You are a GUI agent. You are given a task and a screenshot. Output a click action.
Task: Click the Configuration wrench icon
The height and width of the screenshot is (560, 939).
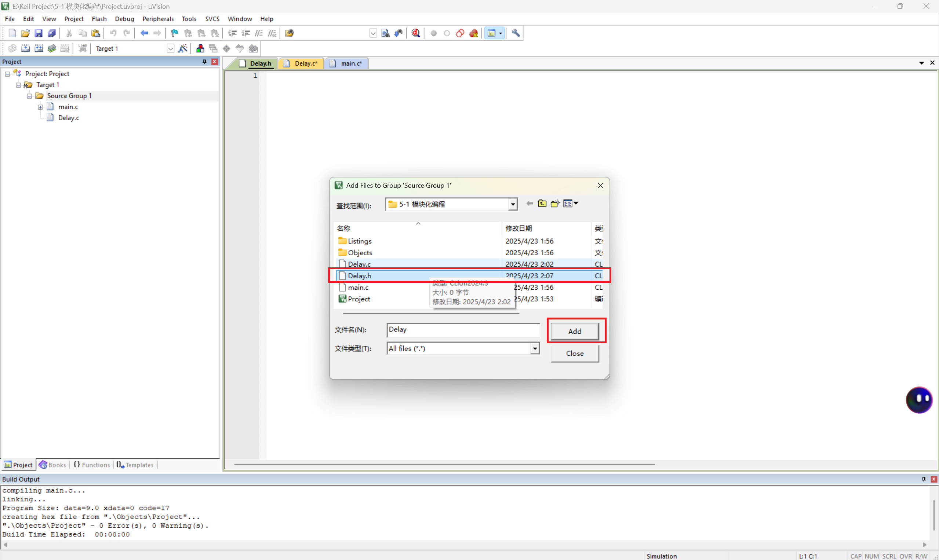click(x=516, y=33)
